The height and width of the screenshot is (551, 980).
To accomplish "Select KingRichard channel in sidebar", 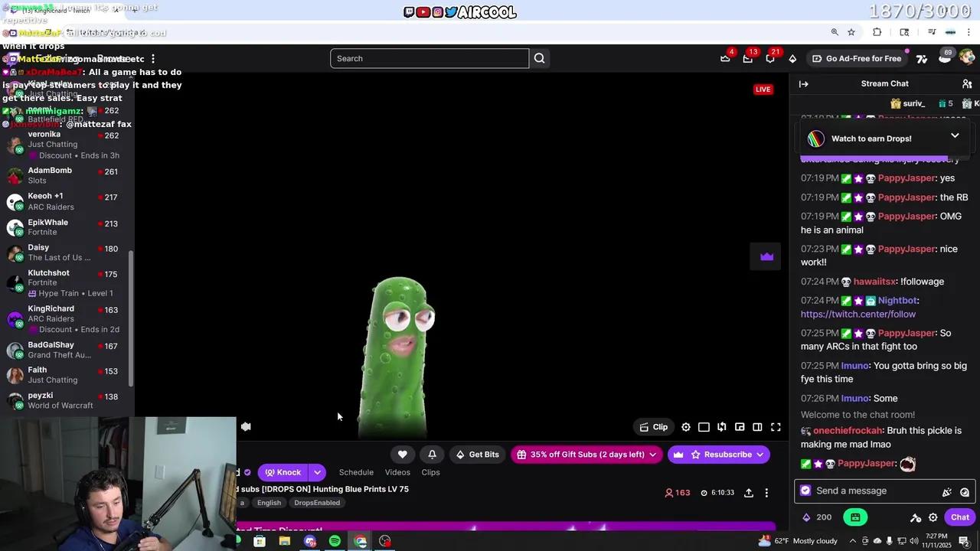I will point(67,318).
